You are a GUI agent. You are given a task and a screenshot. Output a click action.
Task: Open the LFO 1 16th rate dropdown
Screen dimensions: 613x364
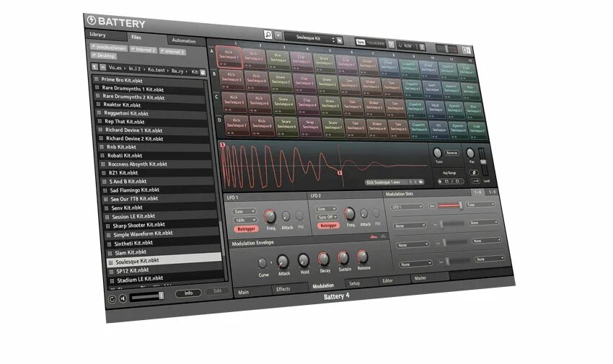click(244, 221)
